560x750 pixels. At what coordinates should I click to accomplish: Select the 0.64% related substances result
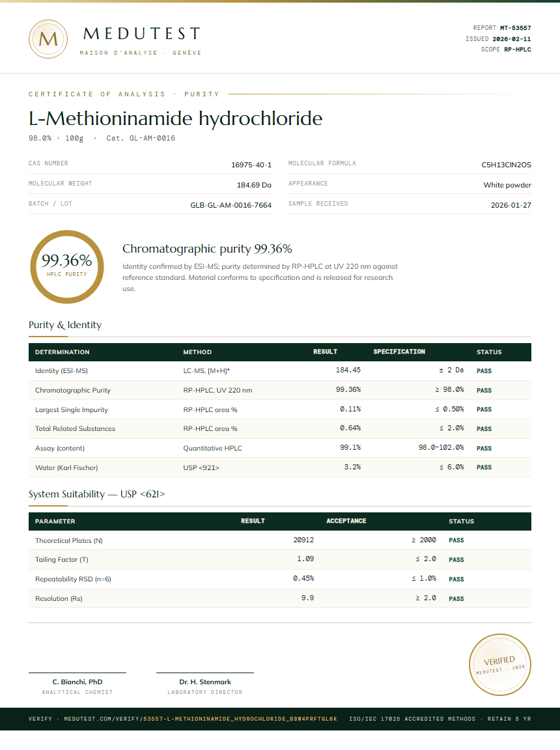click(350, 428)
